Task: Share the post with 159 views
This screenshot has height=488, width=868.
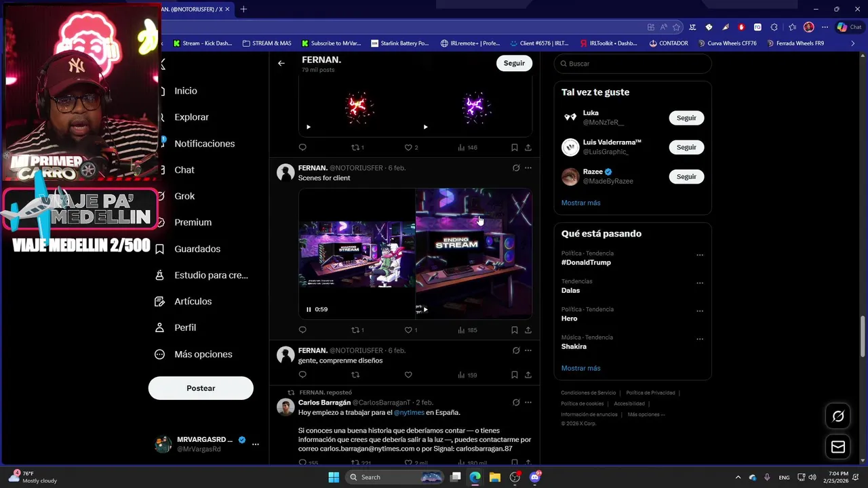Action: pos(528,375)
